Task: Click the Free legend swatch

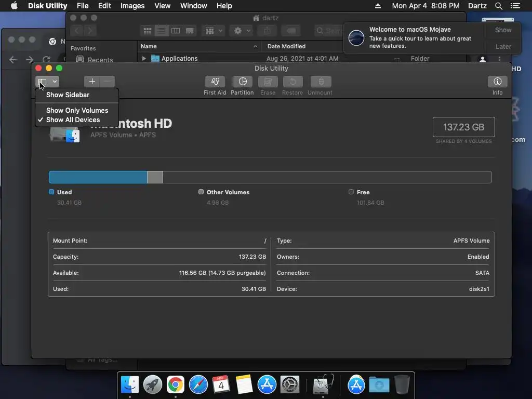Action: (351, 192)
